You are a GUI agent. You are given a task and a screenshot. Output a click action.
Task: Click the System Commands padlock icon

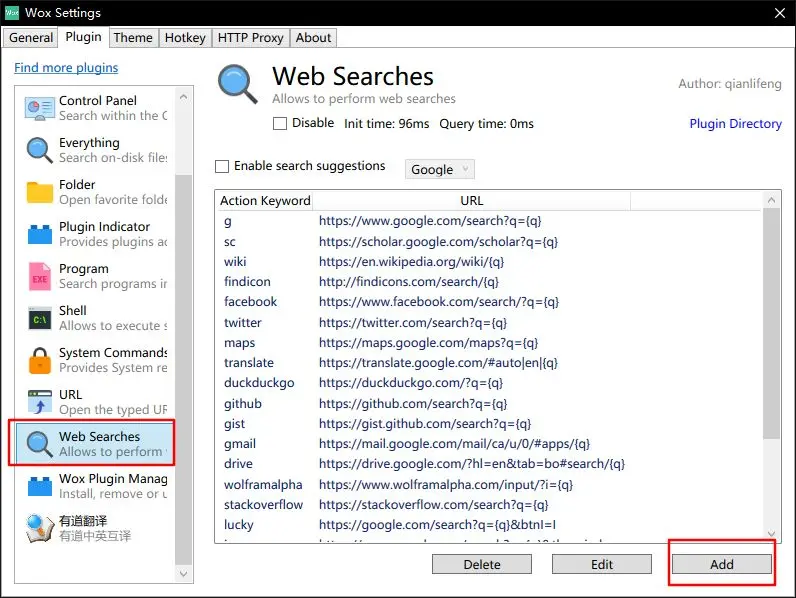pos(40,360)
